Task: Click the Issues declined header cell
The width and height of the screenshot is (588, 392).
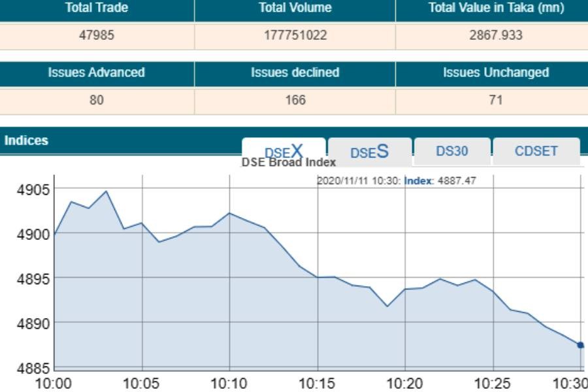Action: pos(295,73)
